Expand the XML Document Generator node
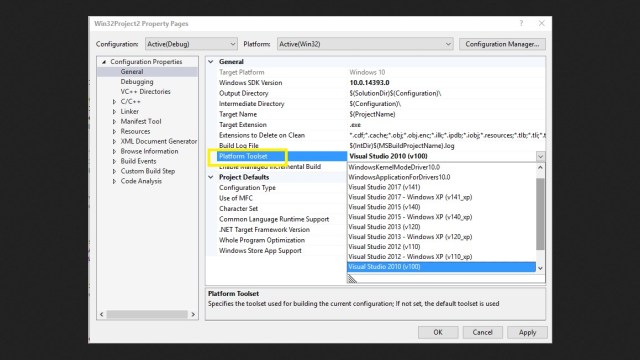 click(114, 141)
